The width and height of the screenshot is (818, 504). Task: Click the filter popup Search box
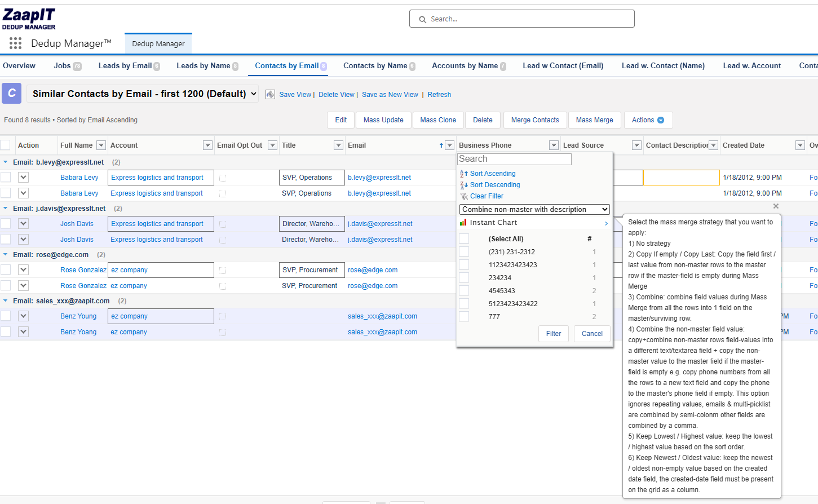point(515,159)
